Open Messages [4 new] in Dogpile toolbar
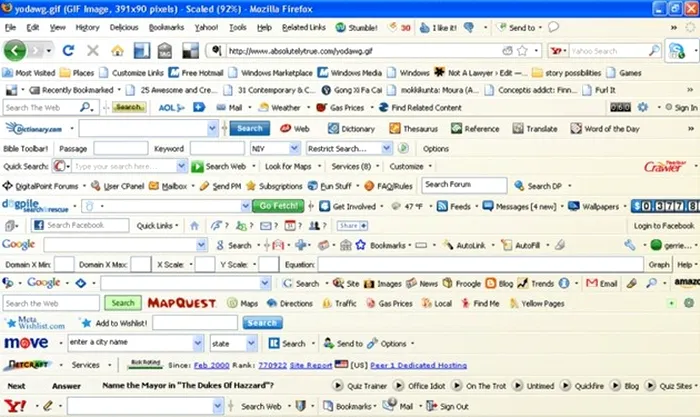The height and width of the screenshot is (417, 700). coord(520,206)
